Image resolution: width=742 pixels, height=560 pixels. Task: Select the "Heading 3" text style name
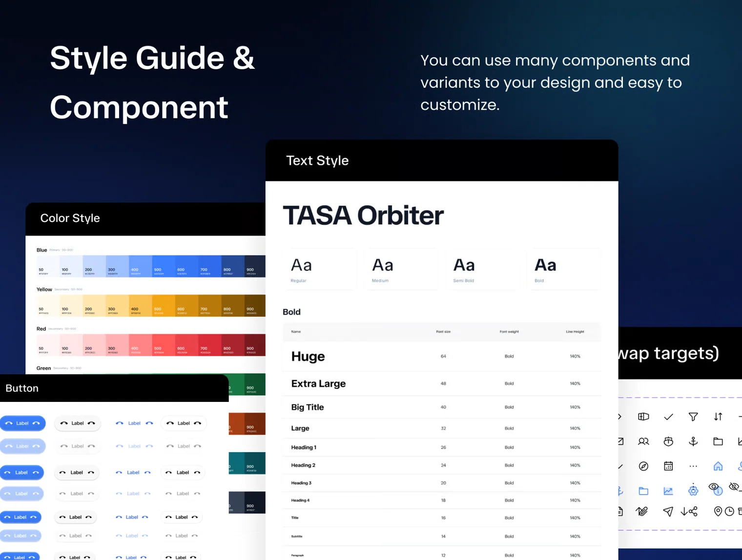[301, 483]
